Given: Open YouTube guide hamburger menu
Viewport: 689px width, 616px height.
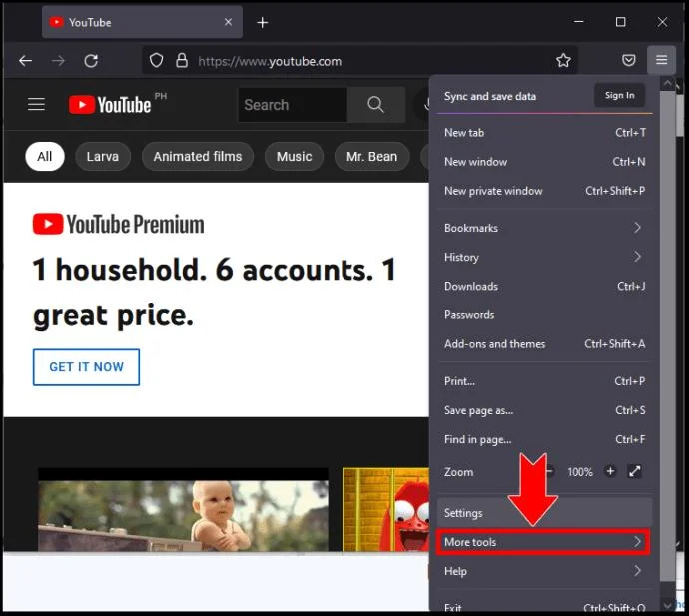Looking at the screenshot, I should 36,104.
